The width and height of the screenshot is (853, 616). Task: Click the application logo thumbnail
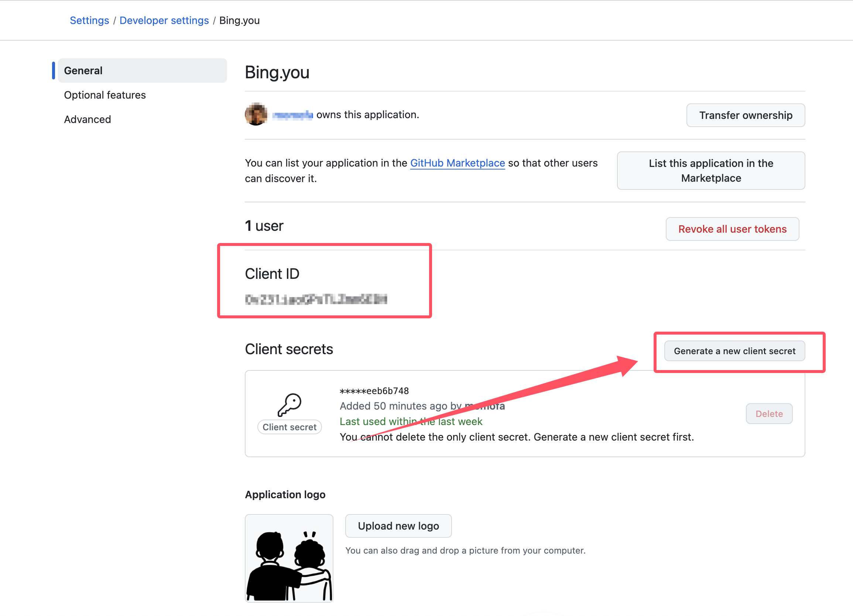pos(289,558)
